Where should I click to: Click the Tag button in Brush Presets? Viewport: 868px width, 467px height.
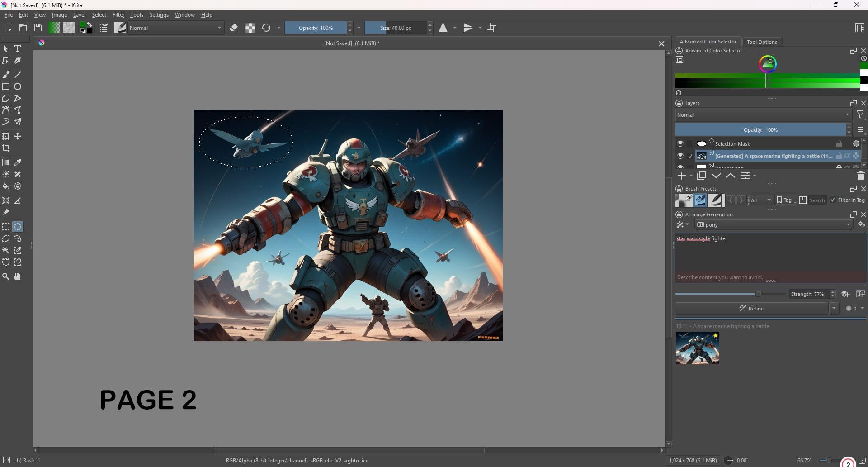[786, 200]
